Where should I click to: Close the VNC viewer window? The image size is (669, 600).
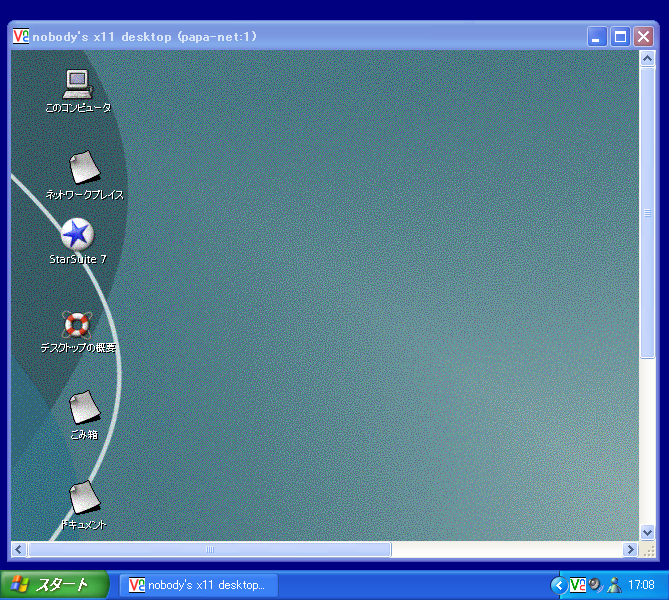tap(643, 37)
